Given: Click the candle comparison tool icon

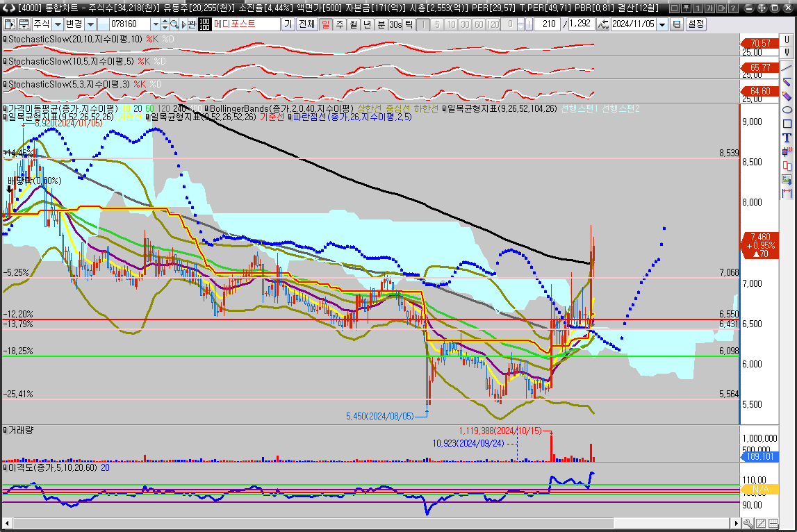Looking at the screenshot, I should 787,165.
